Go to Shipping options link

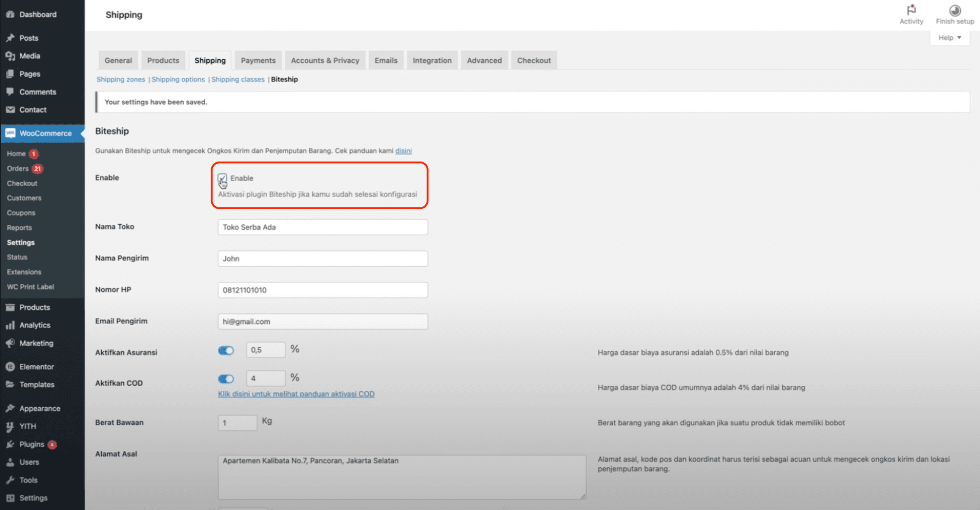point(178,79)
